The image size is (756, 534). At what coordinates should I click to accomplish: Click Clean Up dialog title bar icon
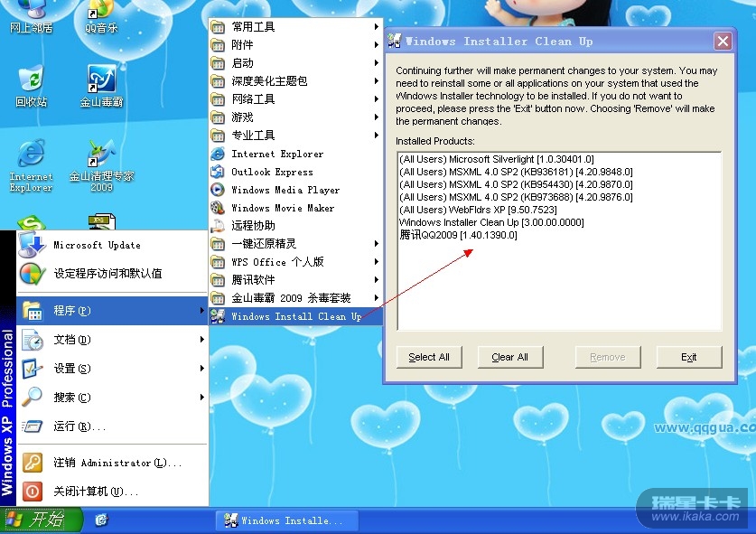tap(395, 42)
